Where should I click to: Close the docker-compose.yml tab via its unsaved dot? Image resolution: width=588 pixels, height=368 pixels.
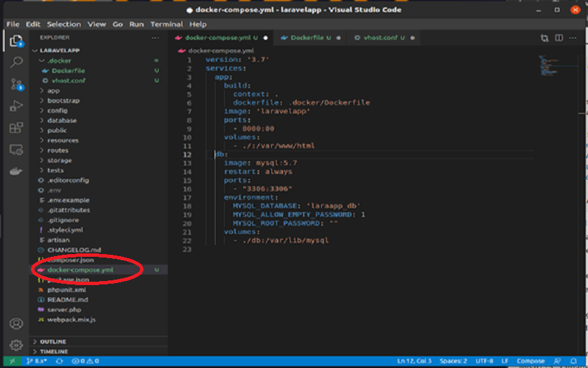click(x=265, y=38)
